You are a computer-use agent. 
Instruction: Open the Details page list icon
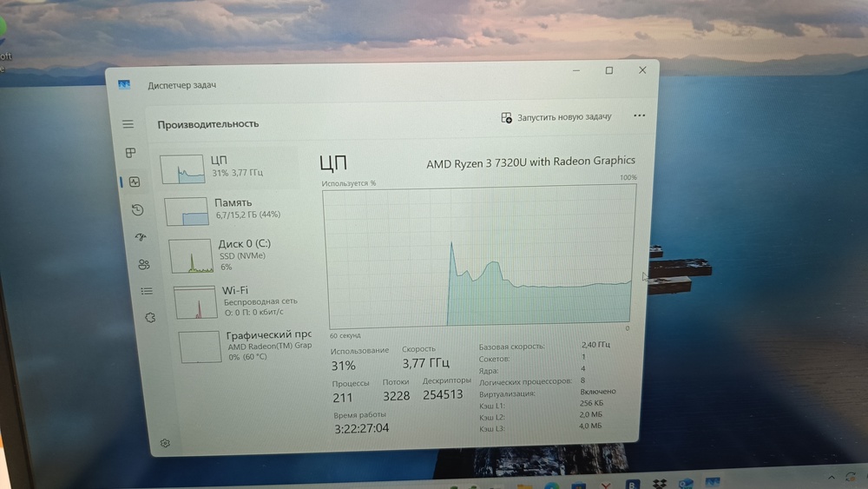coord(147,291)
